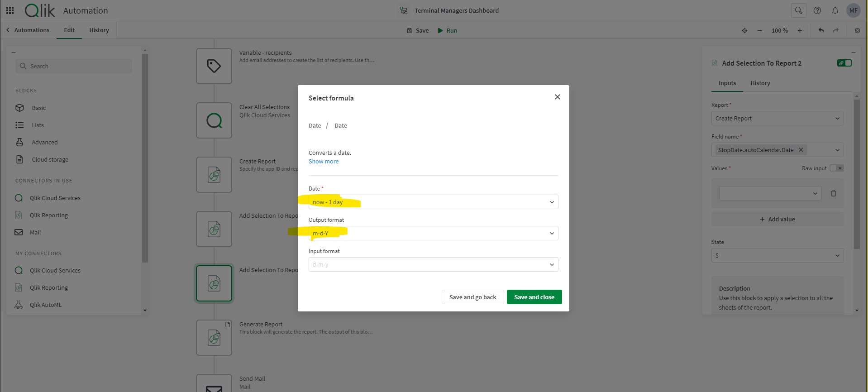868x392 pixels.
Task: Click the right panel vertical scrollbar
Action: tap(856, 174)
